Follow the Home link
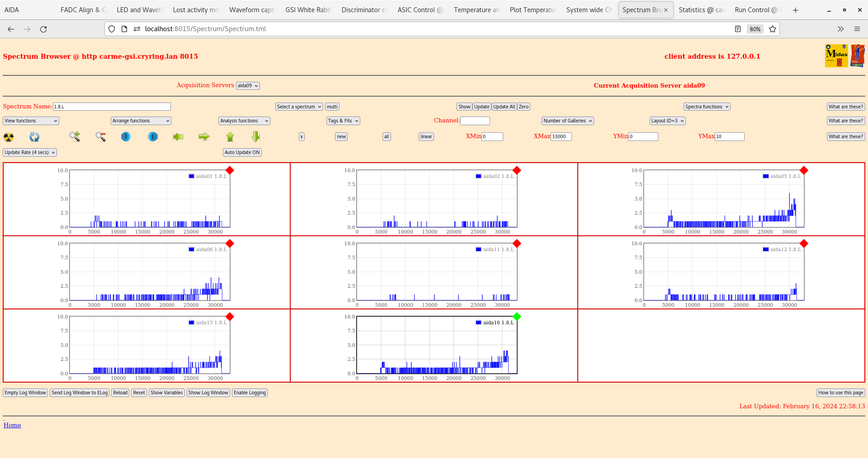 pyautogui.click(x=12, y=425)
